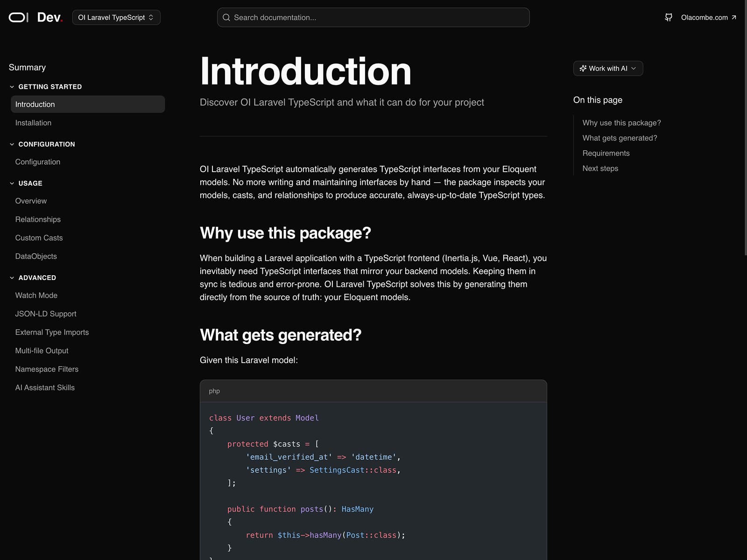Open the Watch Mode page
Viewport: 747px width, 560px height.
(x=36, y=295)
